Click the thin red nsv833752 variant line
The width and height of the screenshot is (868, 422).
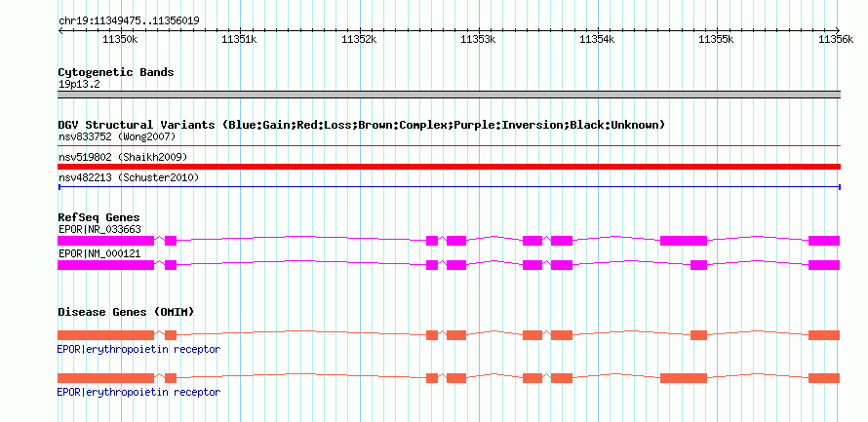[x=449, y=145]
